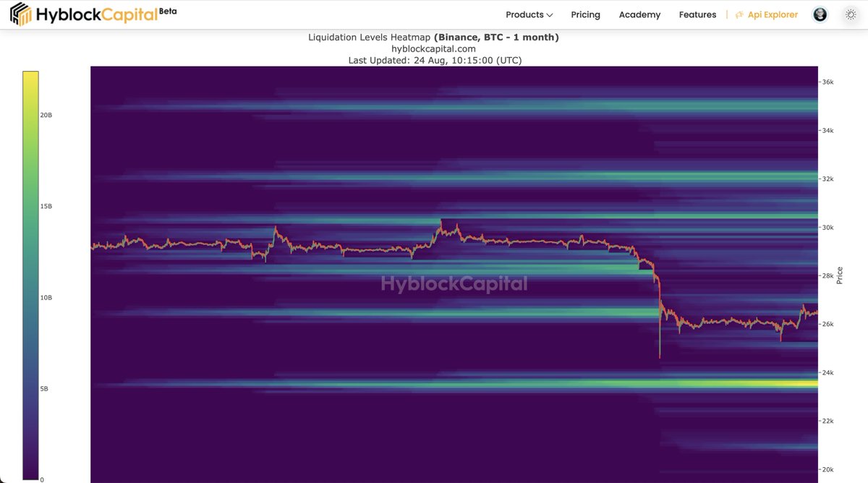
Task: Open the Api Explorer link
Action: coord(767,14)
